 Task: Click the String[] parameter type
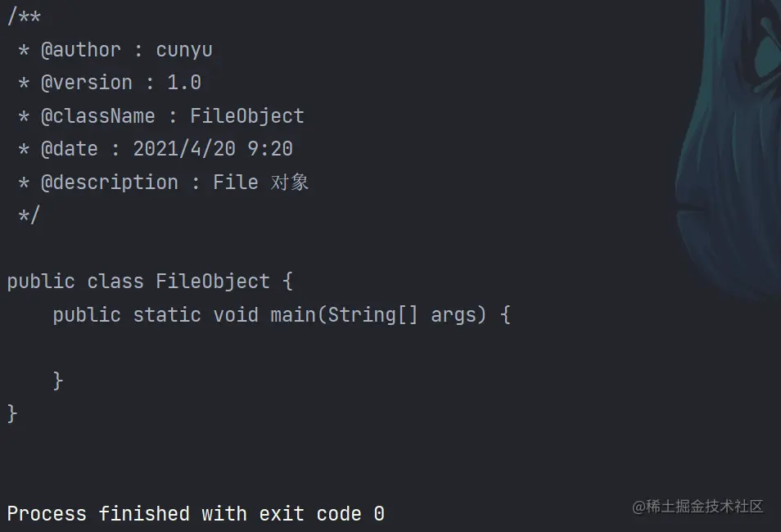click(372, 315)
